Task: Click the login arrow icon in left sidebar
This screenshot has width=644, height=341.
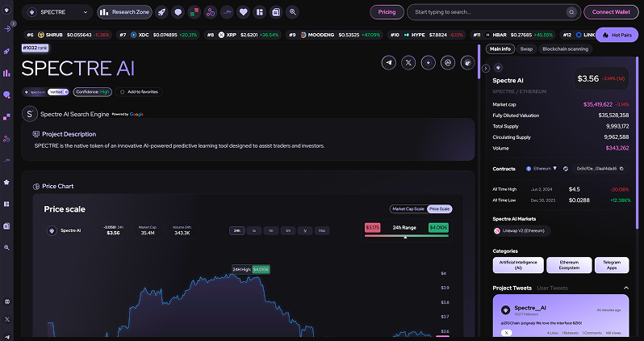Action: click(6, 29)
